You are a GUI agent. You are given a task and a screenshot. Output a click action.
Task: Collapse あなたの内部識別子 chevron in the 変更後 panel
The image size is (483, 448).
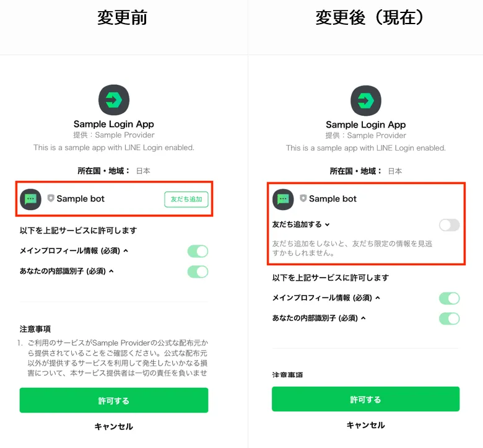pos(363,318)
